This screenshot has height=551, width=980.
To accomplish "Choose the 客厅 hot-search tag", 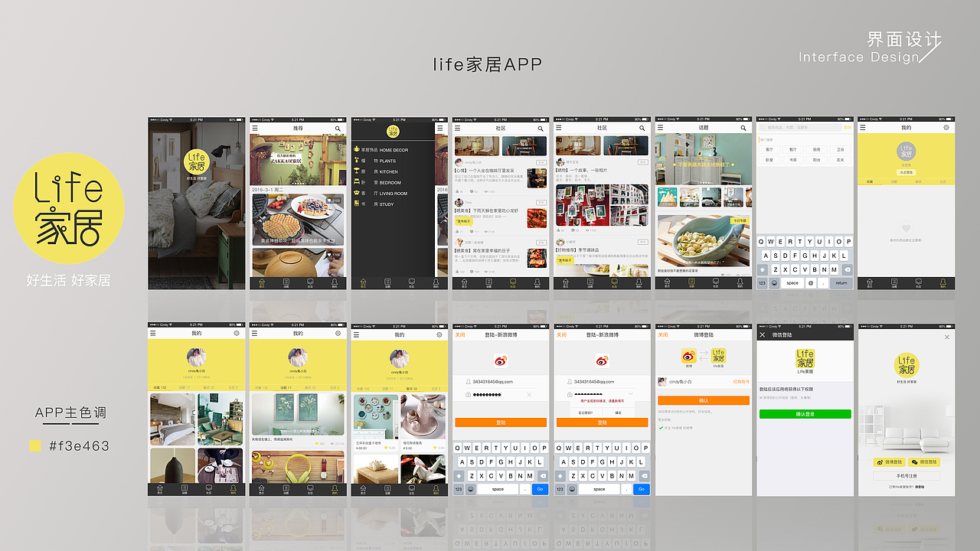I will (769, 150).
